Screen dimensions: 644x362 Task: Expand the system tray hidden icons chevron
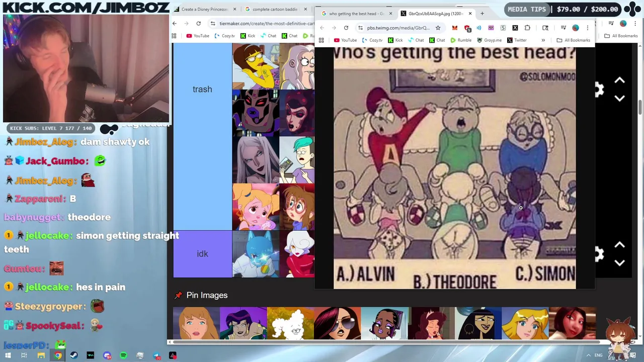coord(588,356)
